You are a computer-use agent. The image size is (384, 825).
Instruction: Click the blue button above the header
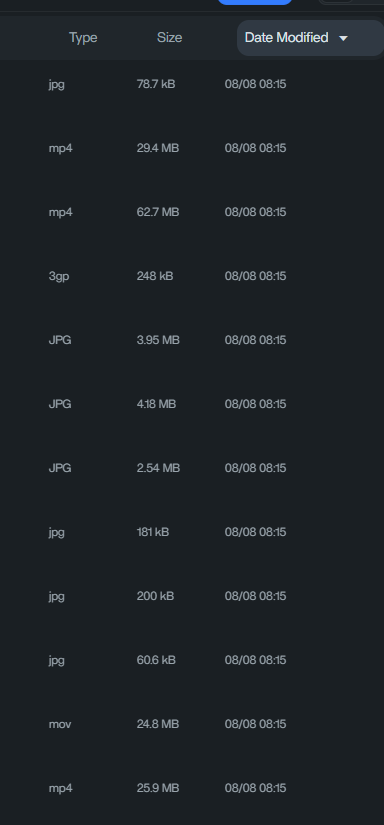(255, 2)
